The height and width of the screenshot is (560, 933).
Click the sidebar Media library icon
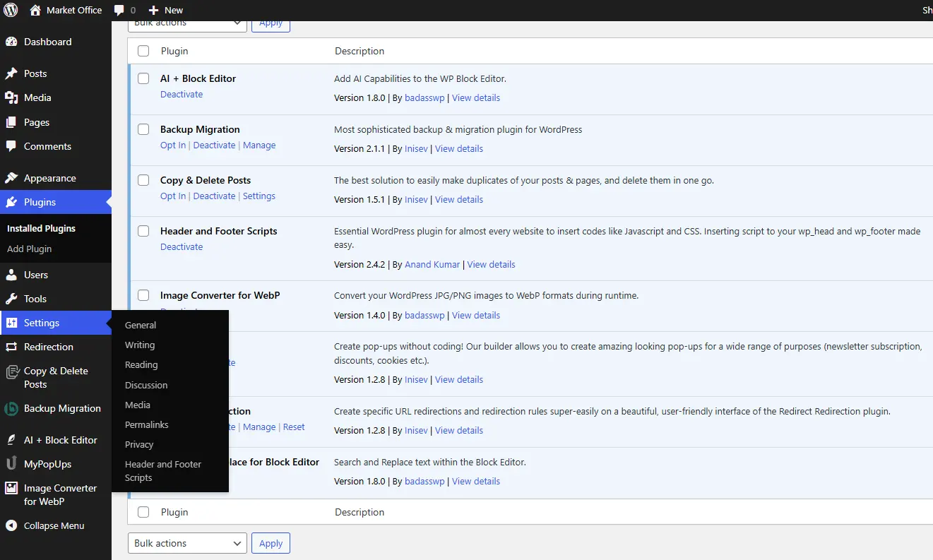click(11, 97)
